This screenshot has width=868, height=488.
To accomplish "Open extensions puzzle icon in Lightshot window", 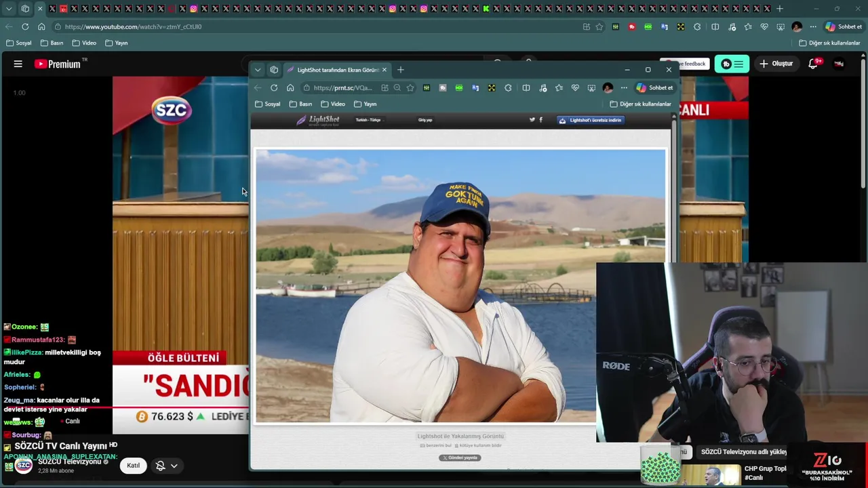I will [508, 87].
